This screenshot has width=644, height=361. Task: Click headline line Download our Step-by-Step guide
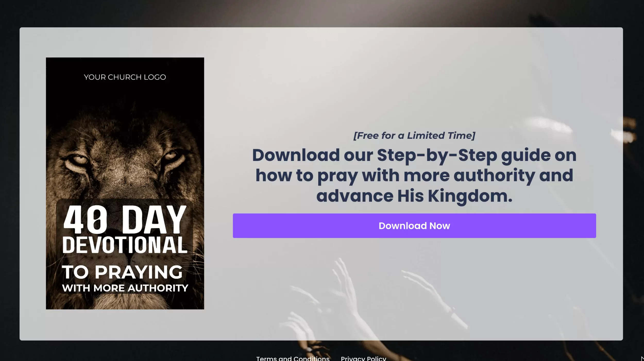click(414, 155)
